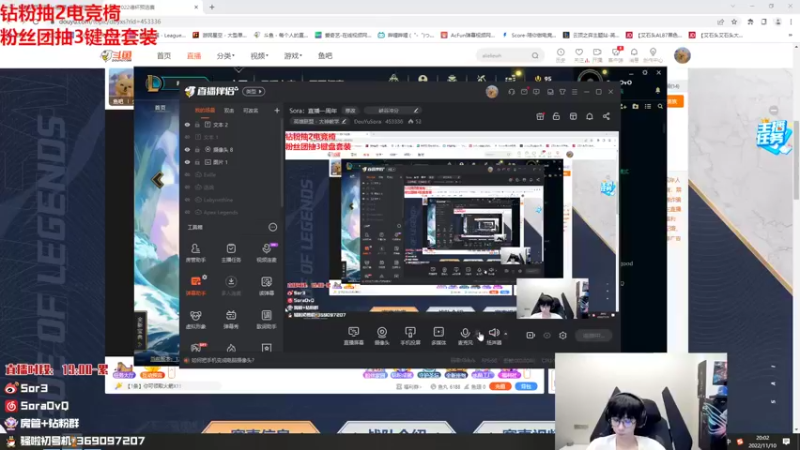Open the 游戏 dropdown in Douyu navigation
This screenshot has height=450, width=800.
coord(293,56)
